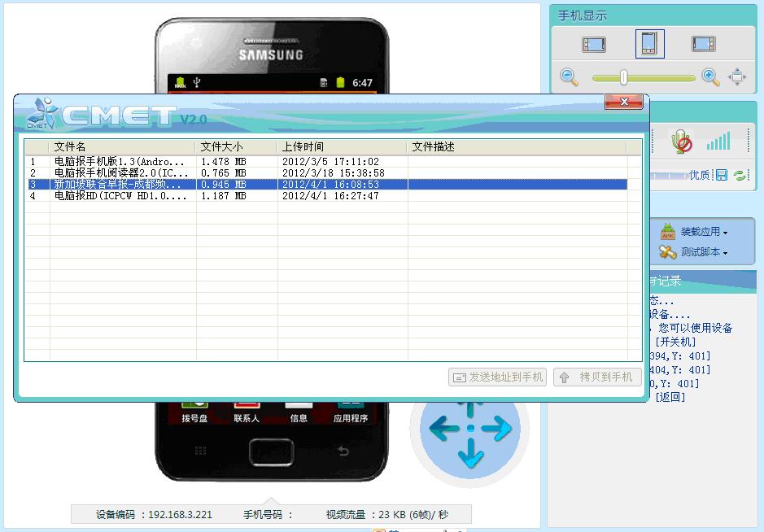Tap 联系人 on the phone screen
This screenshot has height=532, width=764.
click(x=247, y=412)
